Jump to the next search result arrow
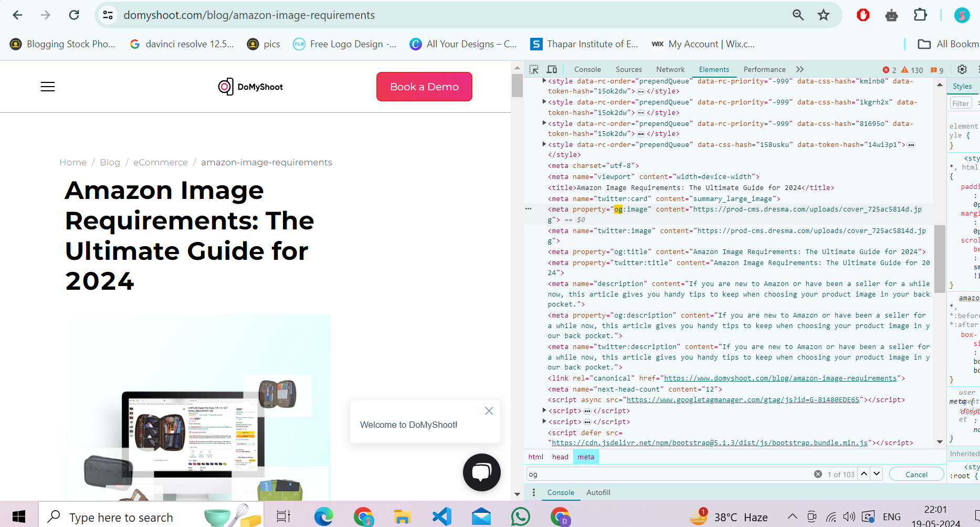This screenshot has height=527, width=980. (876, 474)
